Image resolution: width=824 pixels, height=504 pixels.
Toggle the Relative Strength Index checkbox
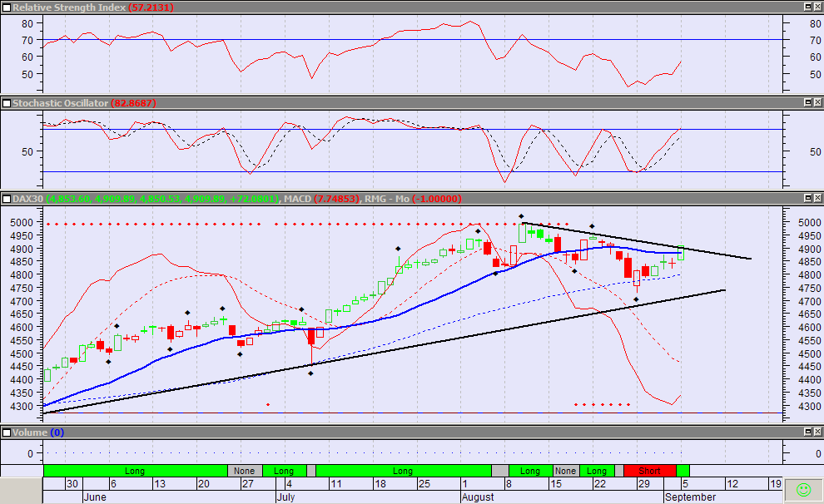pos(7,7)
